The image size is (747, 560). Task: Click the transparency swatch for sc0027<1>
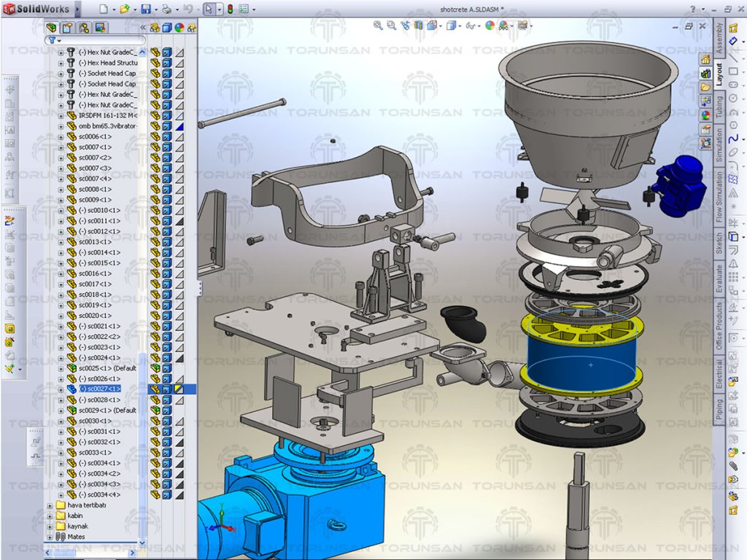179,389
